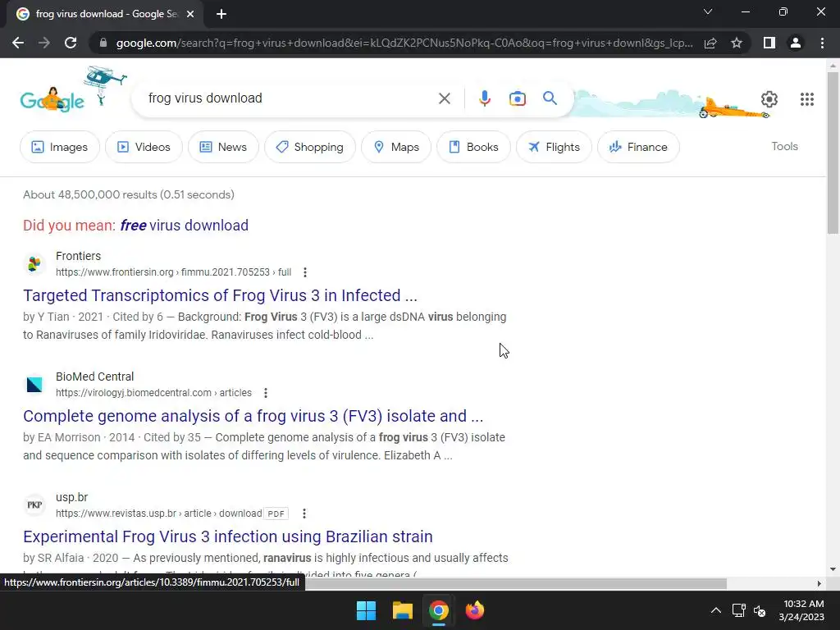Open the Windows Start menu
This screenshot has height=630, width=840.
pos(367,610)
